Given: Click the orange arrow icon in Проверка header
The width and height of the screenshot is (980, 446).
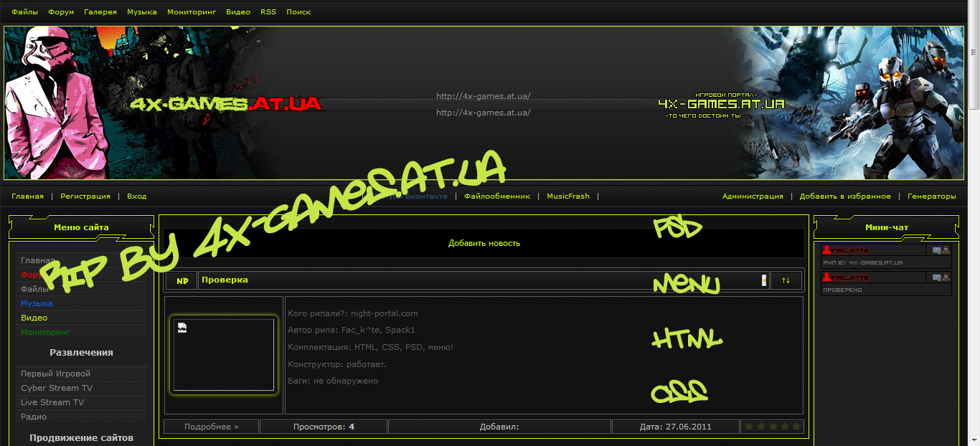Looking at the screenshot, I should [x=764, y=280].
